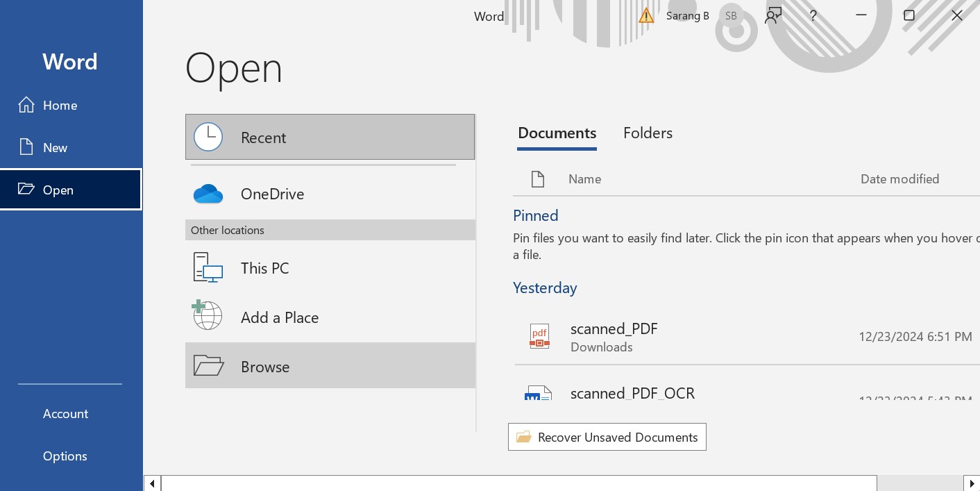This screenshot has width=980, height=491.
Task: Click the scanned_PDF_OCR Word document icon
Action: pos(539,393)
